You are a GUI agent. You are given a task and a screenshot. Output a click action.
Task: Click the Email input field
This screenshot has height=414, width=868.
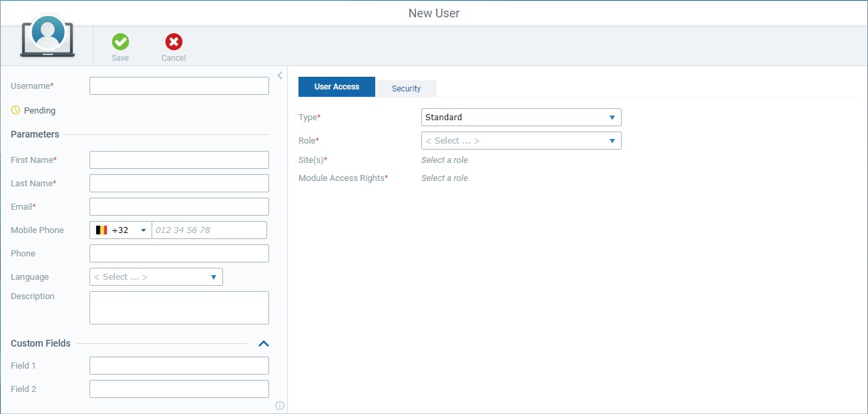[x=179, y=207]
